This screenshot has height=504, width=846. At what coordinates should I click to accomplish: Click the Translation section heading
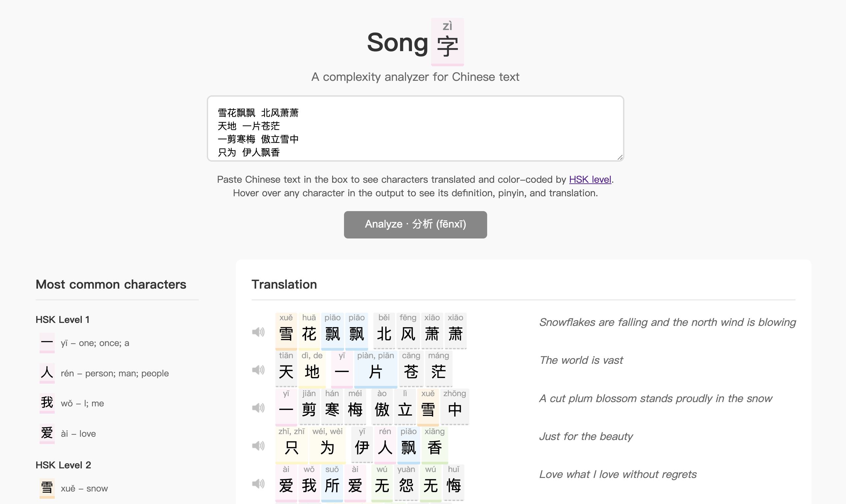pos(284,285)
